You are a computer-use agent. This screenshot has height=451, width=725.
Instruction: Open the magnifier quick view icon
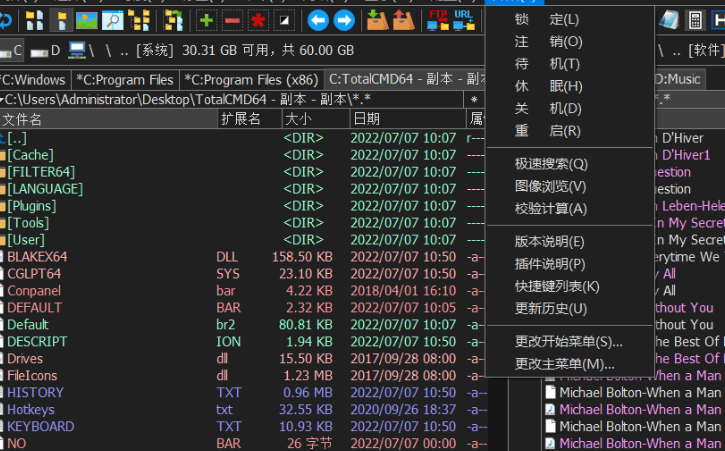point(113,20)
